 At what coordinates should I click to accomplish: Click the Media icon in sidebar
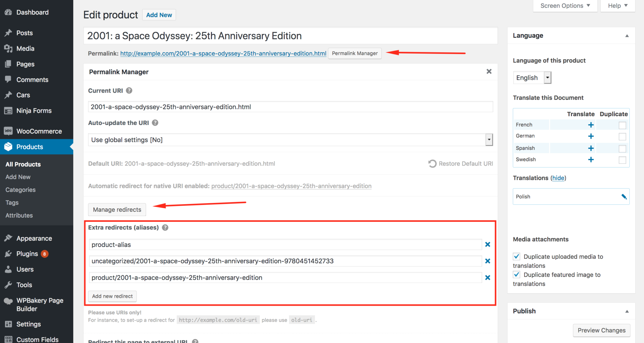point(8,48)
